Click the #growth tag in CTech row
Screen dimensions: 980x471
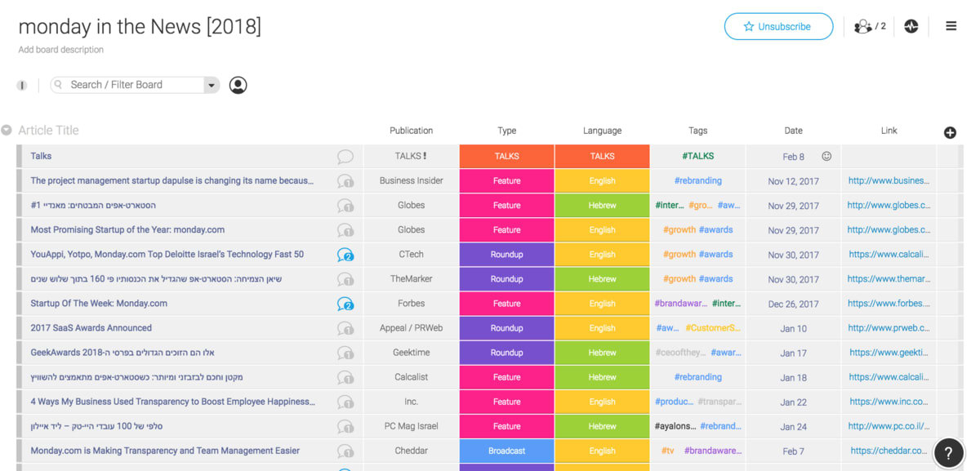tap(679, 255)
